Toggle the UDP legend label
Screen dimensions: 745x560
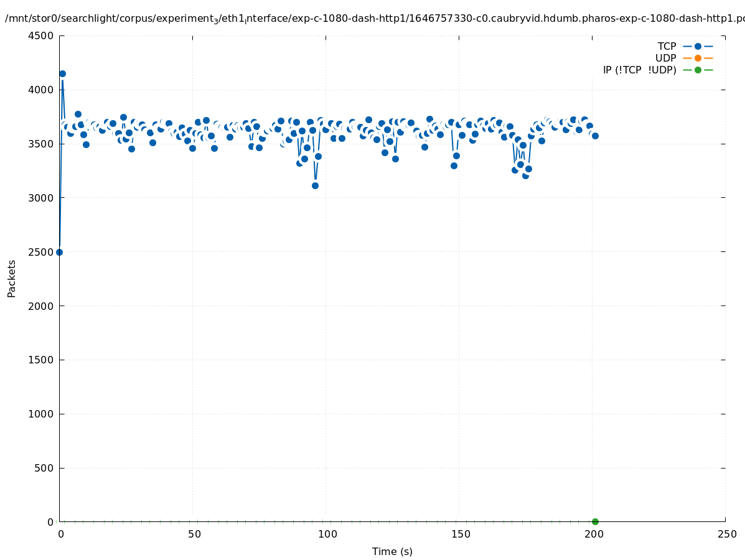(665, 58)
